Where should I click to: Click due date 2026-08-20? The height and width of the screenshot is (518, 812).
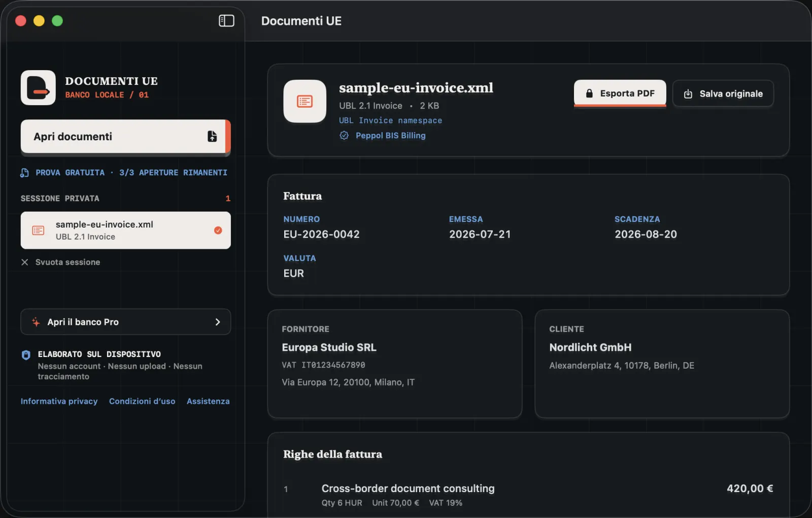click(646, 234)
